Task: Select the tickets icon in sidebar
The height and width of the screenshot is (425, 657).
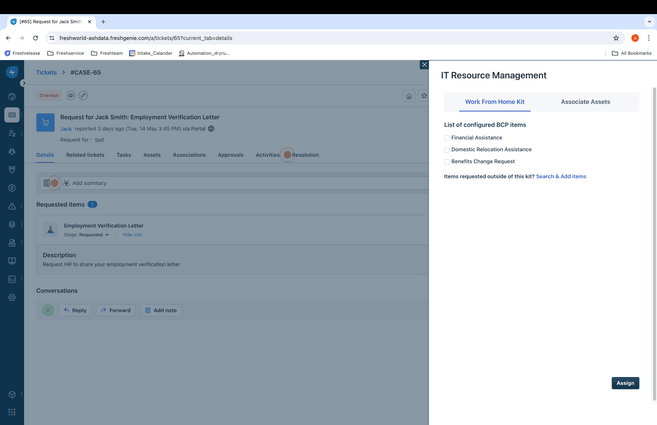Action: (12, 115)
